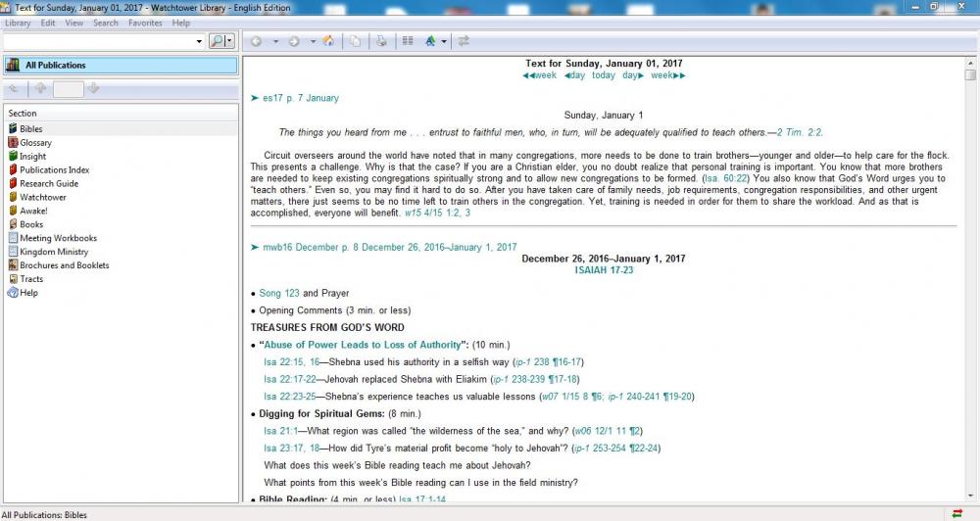The image size is (980, 521).
Task: Click the 'today' navigation link
Action: click(604, 75)
